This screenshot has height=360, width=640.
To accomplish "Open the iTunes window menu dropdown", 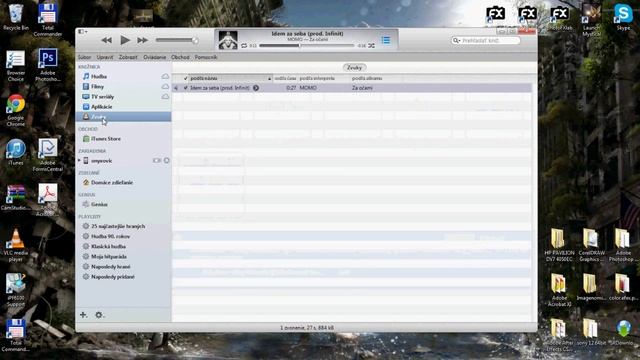I will (x=82, y=31).
